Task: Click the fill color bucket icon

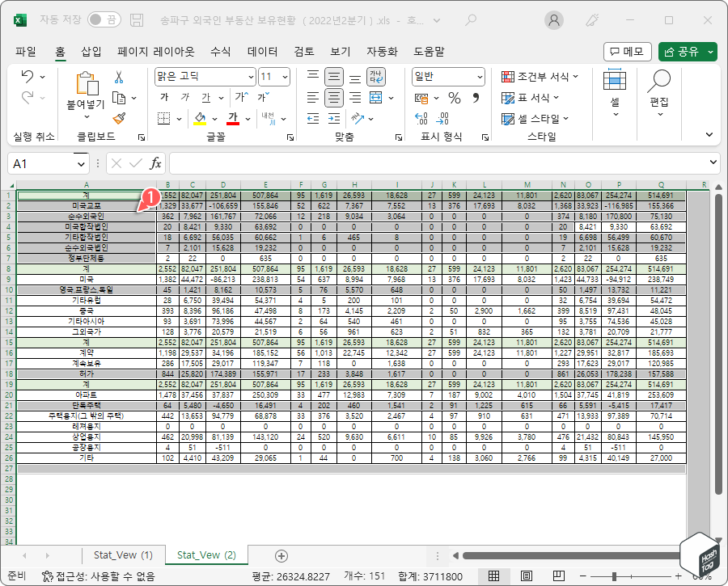Action: [x=200, y=119]
